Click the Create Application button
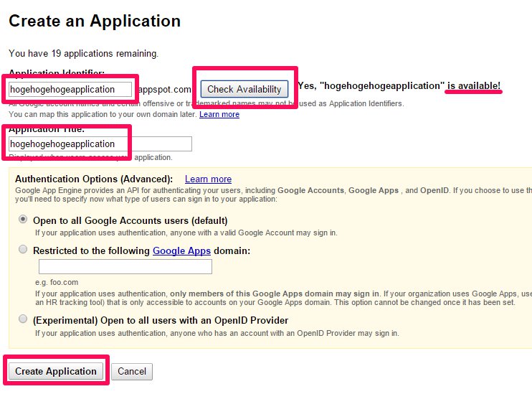This screenshot has height=394, width=532. pos(56,371)
